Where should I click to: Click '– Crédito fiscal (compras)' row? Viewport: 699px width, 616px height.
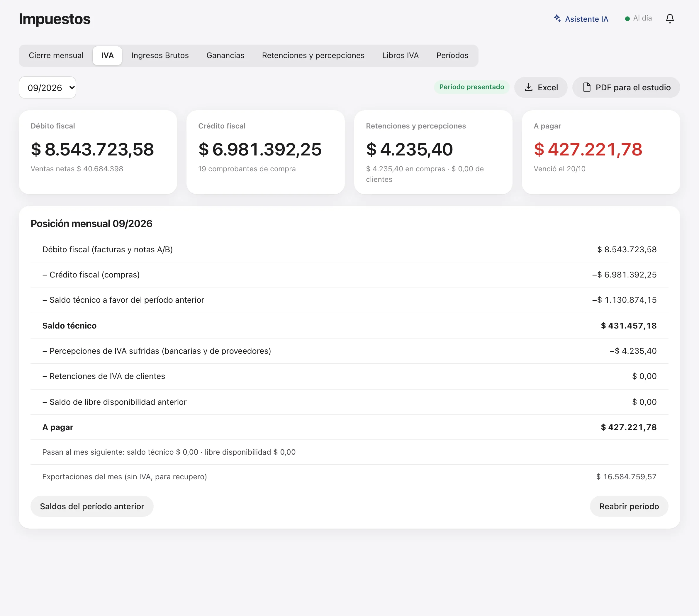coord(349,275)
